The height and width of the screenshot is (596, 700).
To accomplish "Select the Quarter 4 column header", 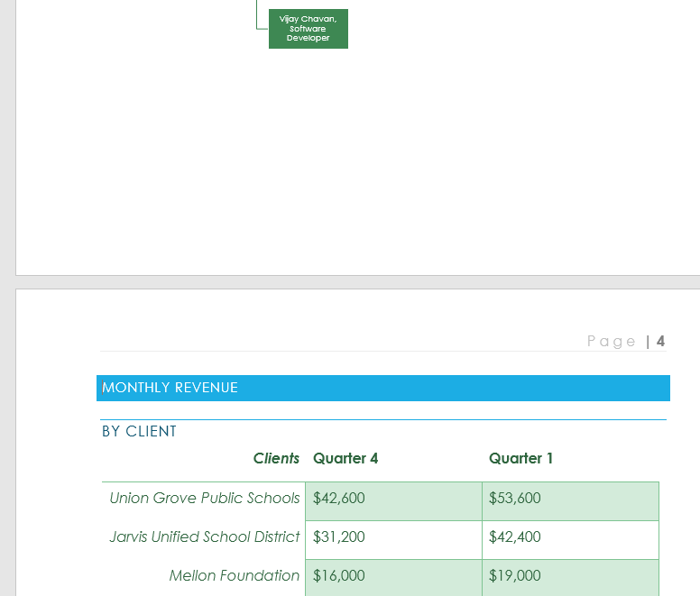I will coord(345,458).
